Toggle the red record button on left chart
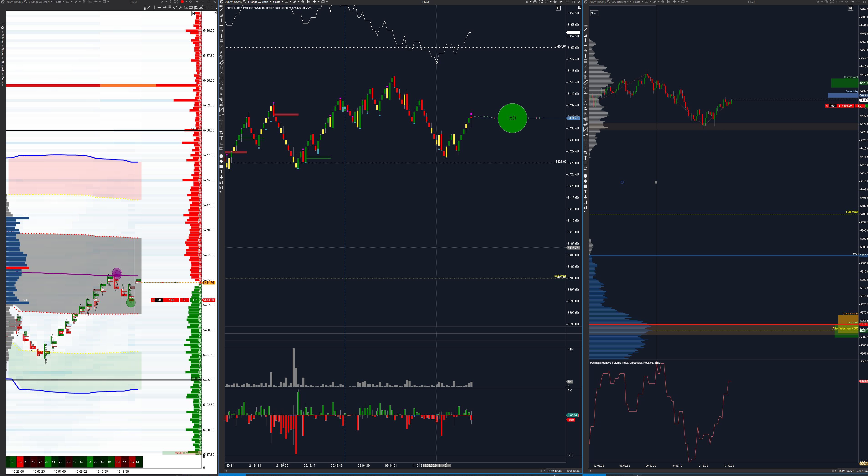This screenshot has height=476, width=868. point(182,2)
